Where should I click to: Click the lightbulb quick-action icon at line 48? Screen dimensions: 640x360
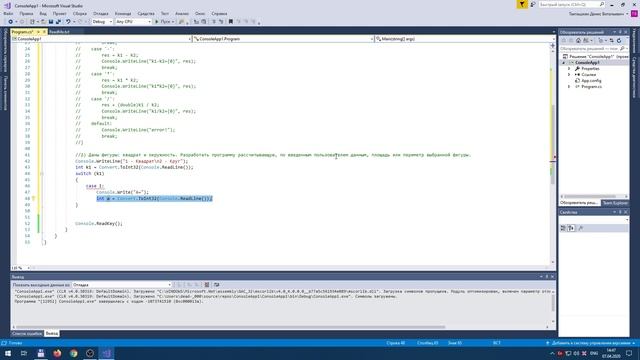pyautogui.click(x=33, y=198)
